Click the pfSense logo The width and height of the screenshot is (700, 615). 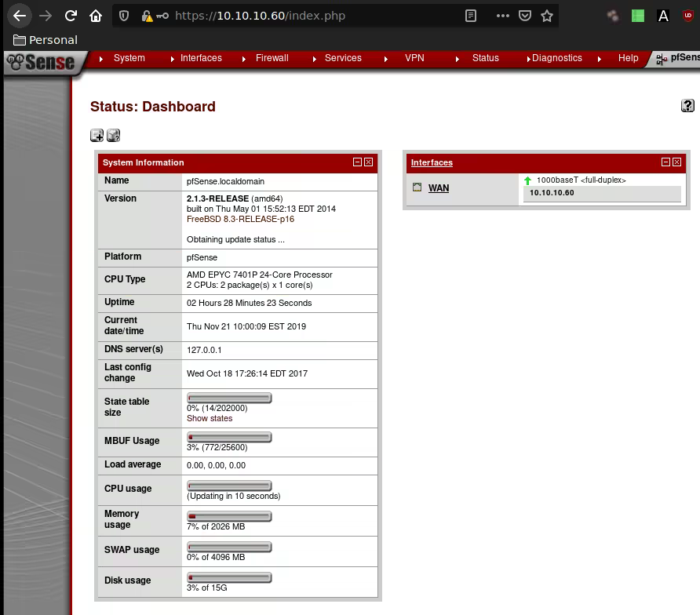41,62
